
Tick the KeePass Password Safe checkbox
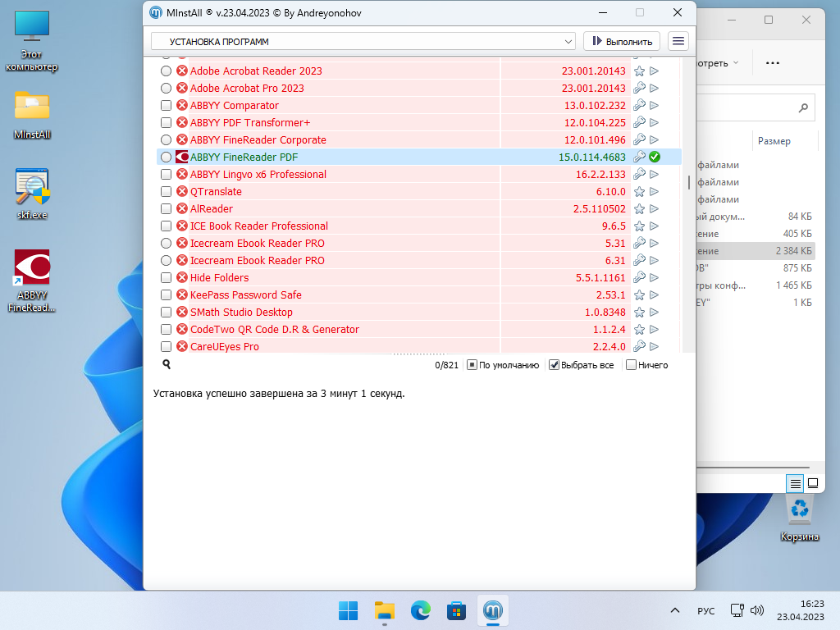pyautogui.click(x=166, y=294)
